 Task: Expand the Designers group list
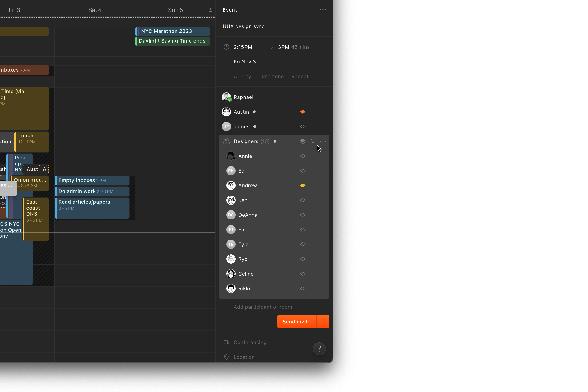(x=313, y=141)
